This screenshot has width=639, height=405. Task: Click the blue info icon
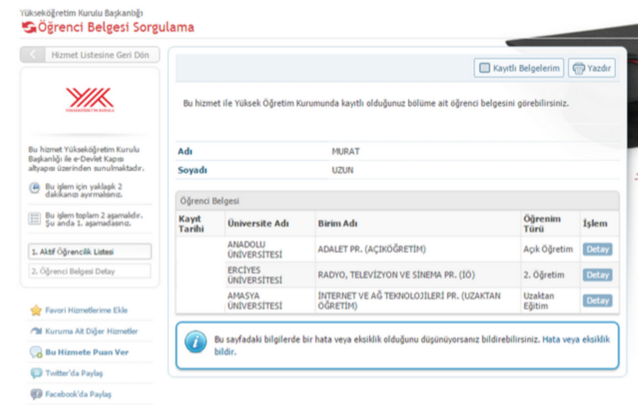point(196,341)
